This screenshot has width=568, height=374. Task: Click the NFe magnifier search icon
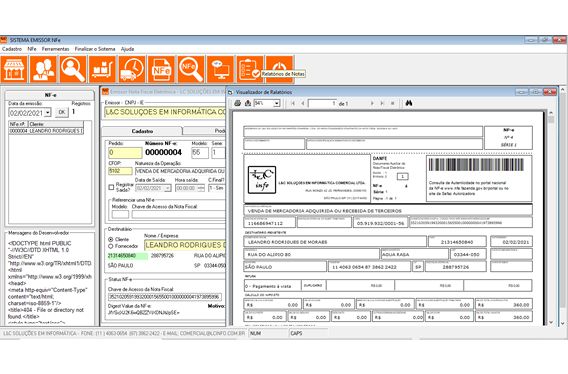coord(191,69)
